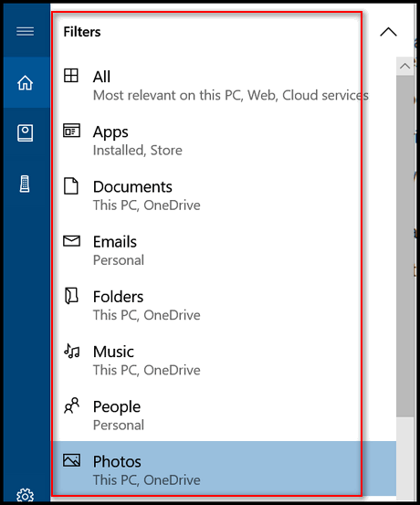Choose the Documents filter label
This screenshot has height=505, width=420.
(132, 187)
